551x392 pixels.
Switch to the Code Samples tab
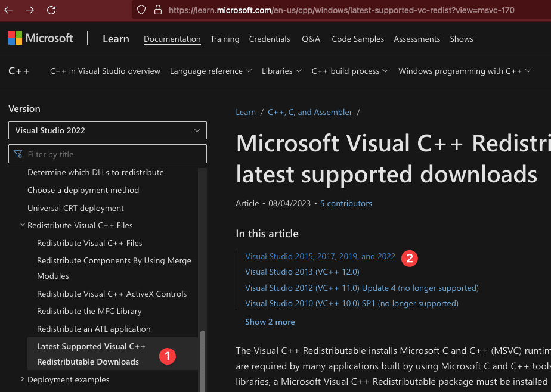pyautogui.click(x=357, y=39)
